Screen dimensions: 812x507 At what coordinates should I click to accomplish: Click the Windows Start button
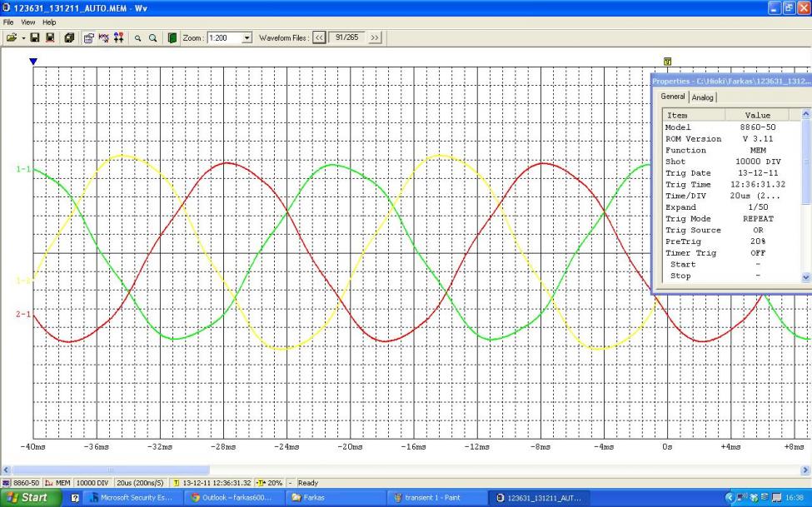tap(29, 498)
